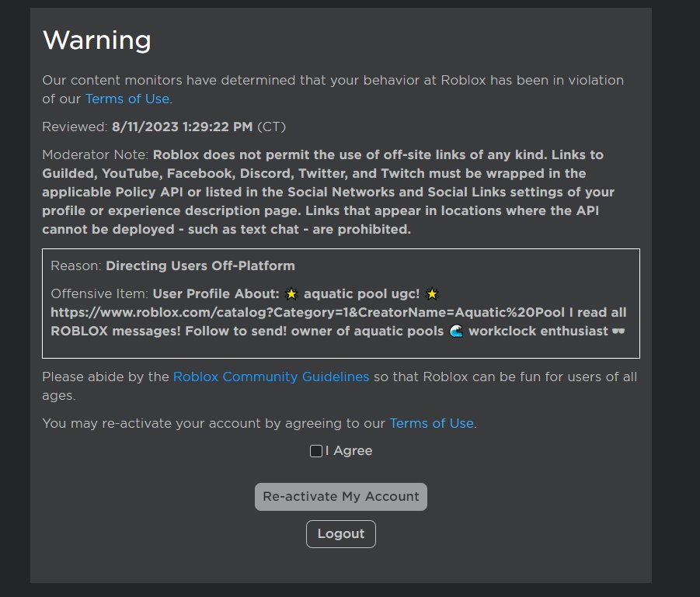Click Re-activate My Account button
700x597 pixels.
pyautogui.click(x=341, y=497)
